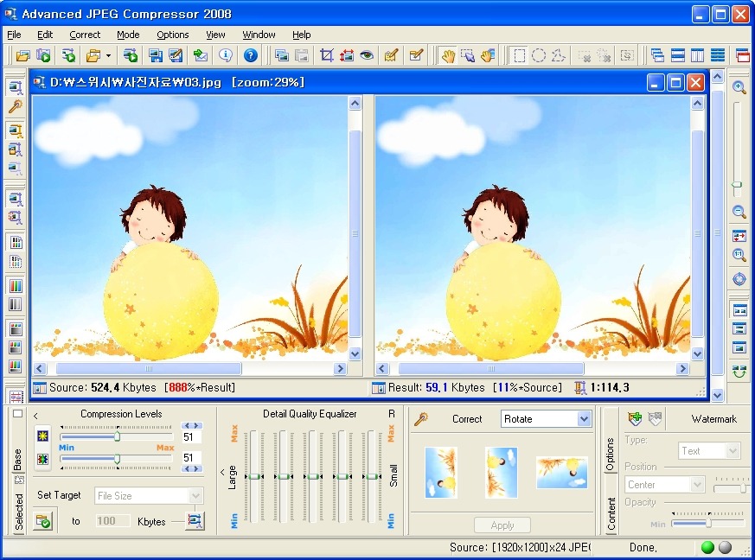The width and height of the screenshot is (755, 560).
Task: Select the hand pan tool
Action: click(x=447, y=55)
